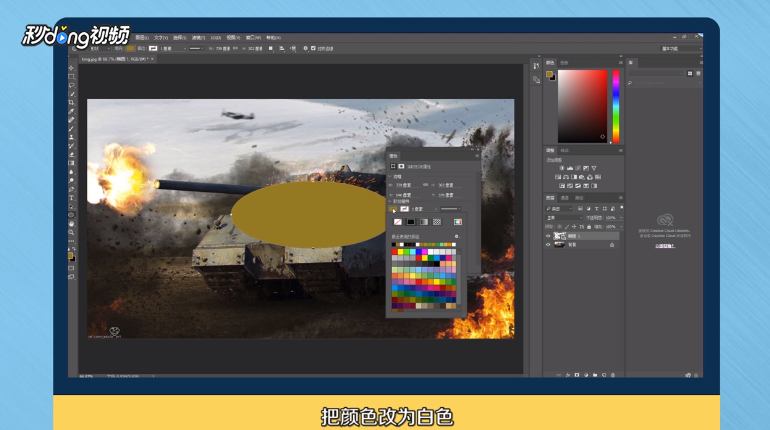Select the Horizontal Type tool

point(72,198)
